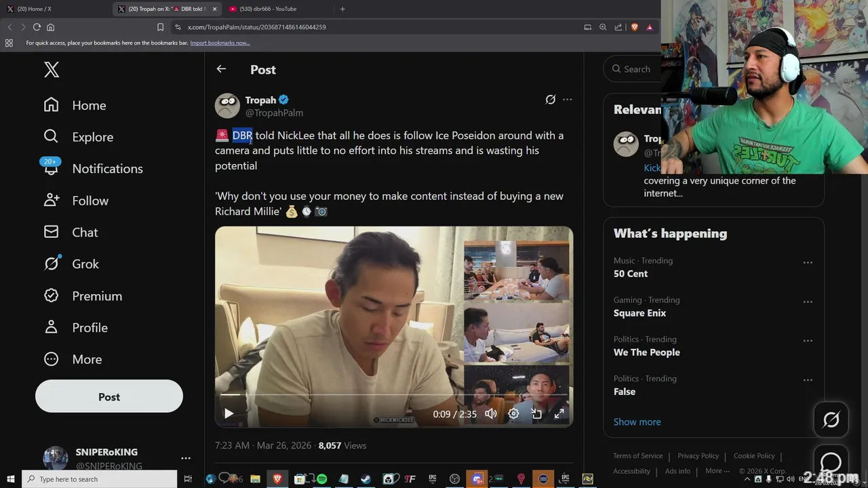Open Spotify from the taskbar
The image size is (868, 488).
[x=321, y=479]
